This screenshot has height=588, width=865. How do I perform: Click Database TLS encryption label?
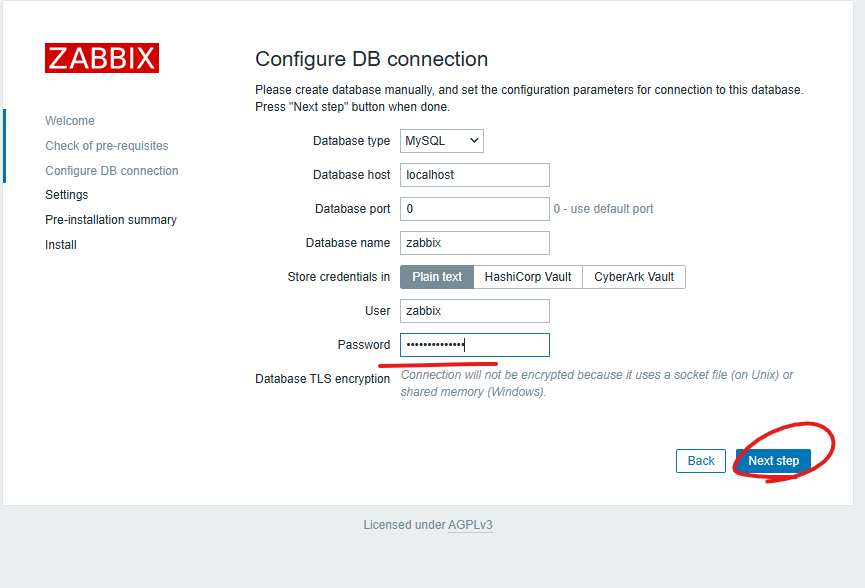point(323,379)
